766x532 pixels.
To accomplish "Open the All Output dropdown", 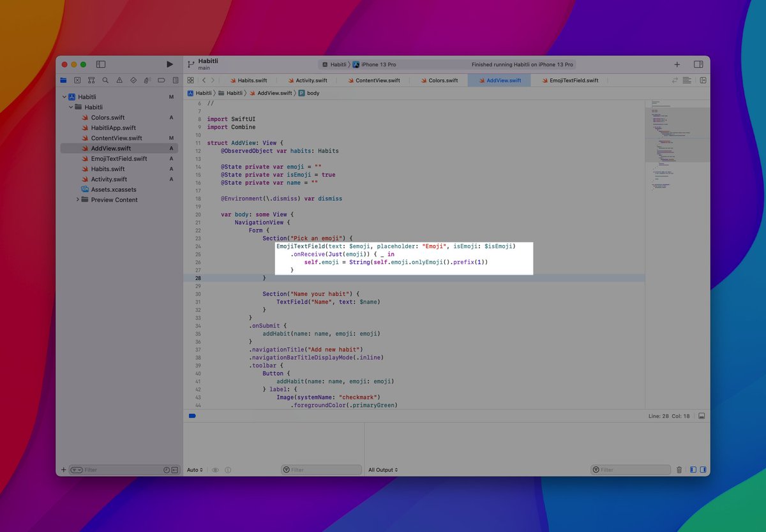I will (383, 470).
